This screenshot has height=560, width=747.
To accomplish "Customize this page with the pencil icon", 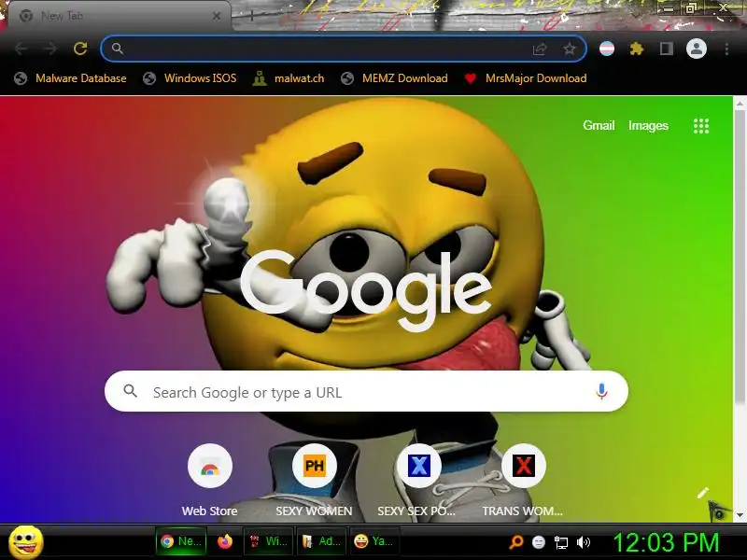I will (703, 493).
